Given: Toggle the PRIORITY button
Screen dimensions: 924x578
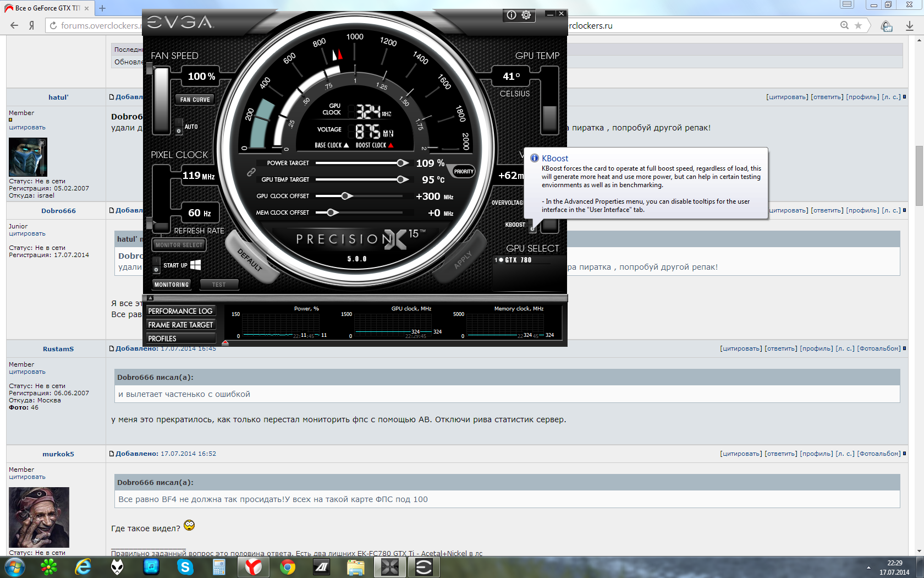Looking at the screenshot, I should click(x=463, y=171).
